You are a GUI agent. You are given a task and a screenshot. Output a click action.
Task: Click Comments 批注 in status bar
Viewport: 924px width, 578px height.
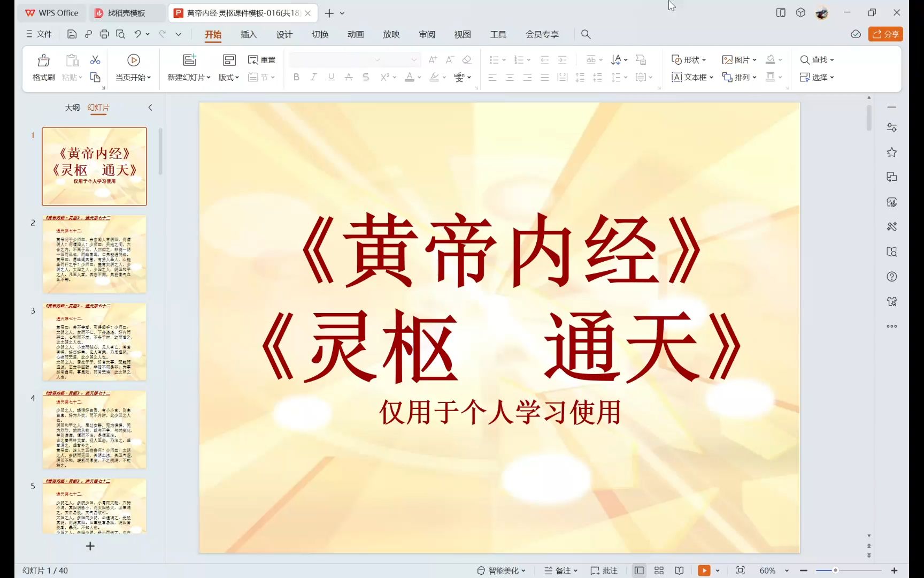(604, 571)
